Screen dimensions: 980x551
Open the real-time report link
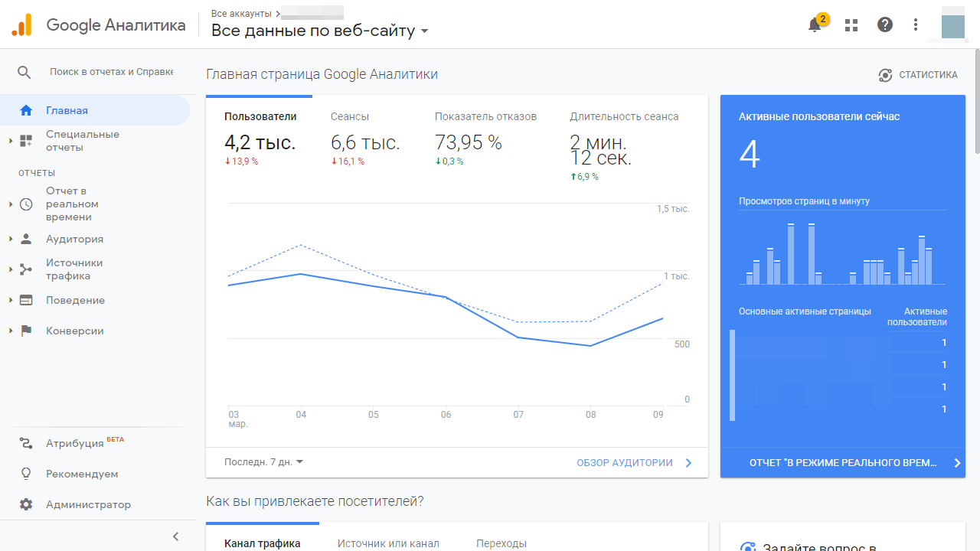[842, 463]
